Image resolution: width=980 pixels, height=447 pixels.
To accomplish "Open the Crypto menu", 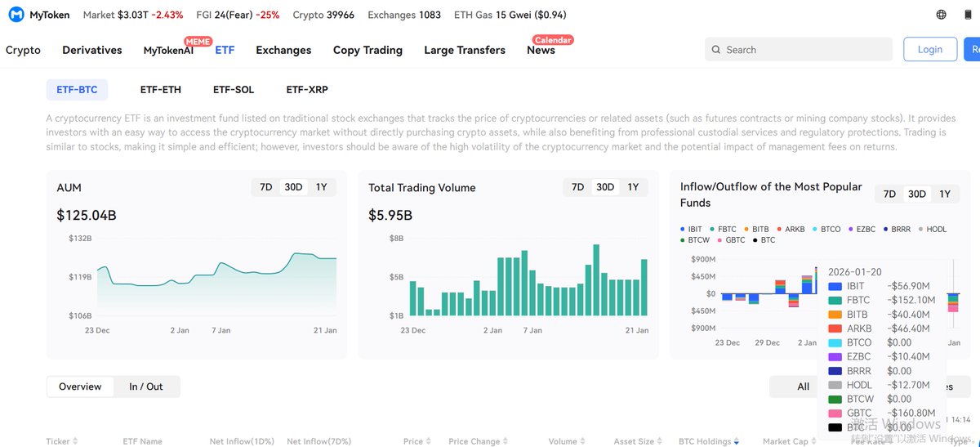I will [x=23, y=50].
